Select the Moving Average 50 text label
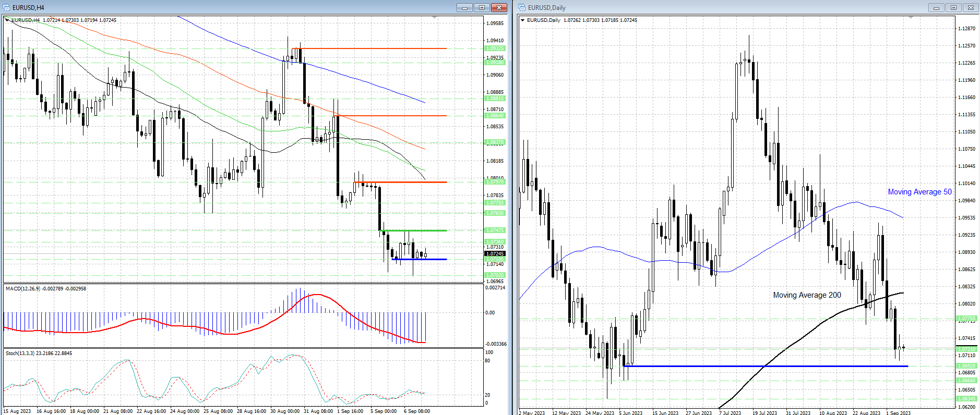980x415 pixels. (919, 192)
